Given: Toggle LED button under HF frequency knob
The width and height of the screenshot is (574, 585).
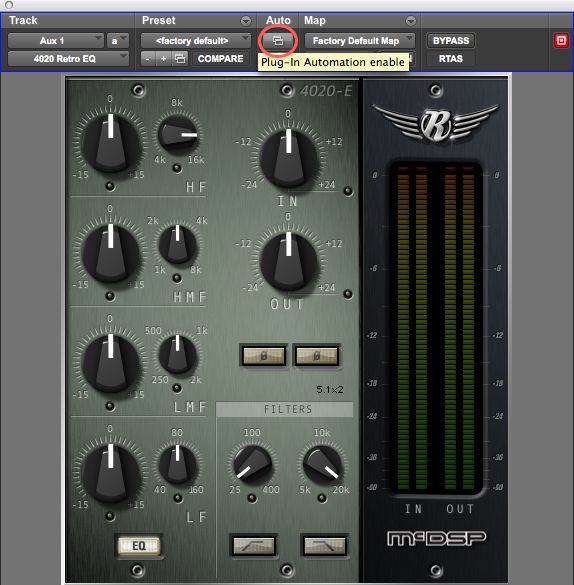Looking at the screenshot, I should click(x=177, y=168).
